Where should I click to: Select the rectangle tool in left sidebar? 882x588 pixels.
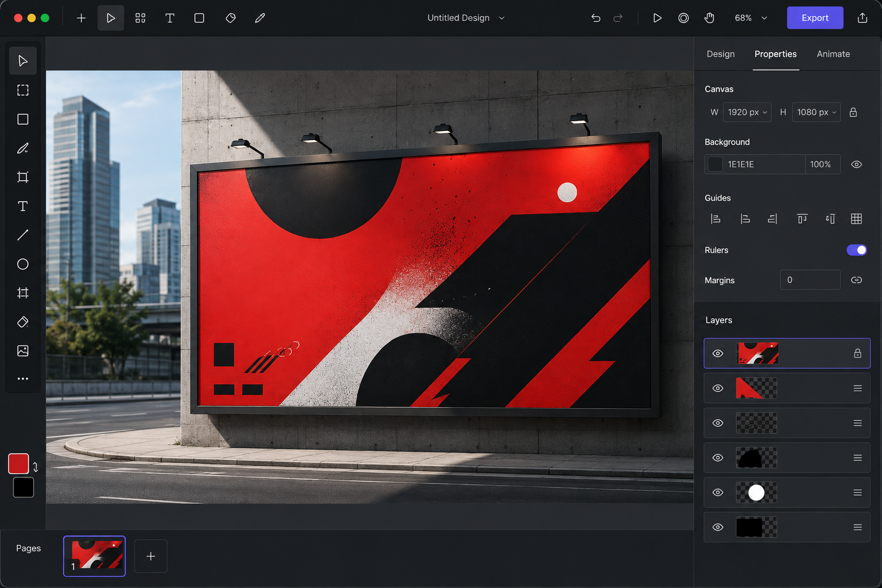(23, 119)
